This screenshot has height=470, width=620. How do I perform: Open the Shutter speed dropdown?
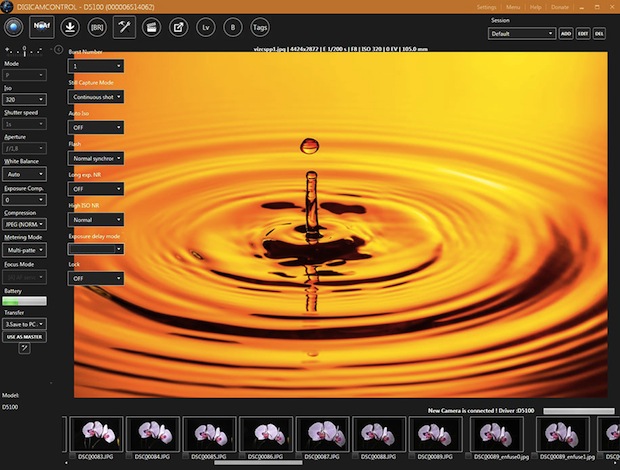pos(25,124)
